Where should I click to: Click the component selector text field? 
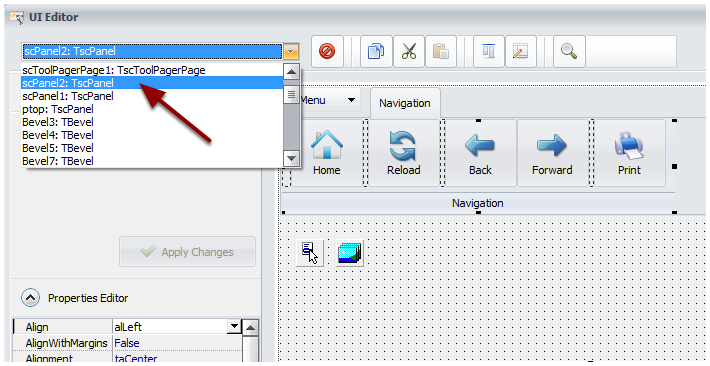pyautogui.click(x=152, y=51)
